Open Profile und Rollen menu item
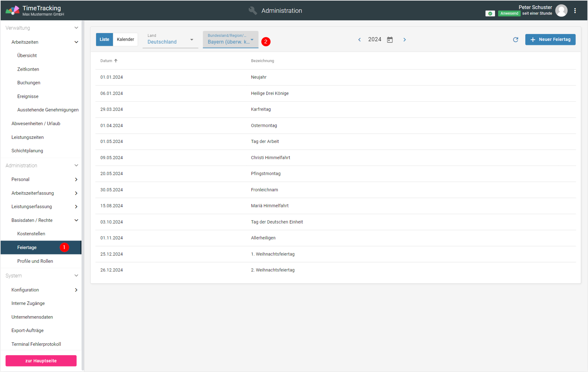The image size is (588, 372). tap(35, 261)
